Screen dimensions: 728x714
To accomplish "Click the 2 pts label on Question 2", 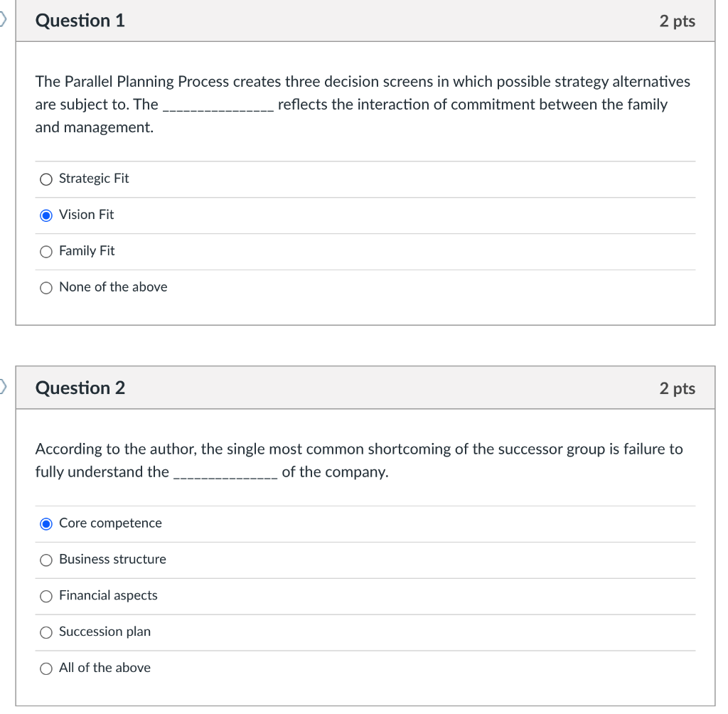I will 677,388.
